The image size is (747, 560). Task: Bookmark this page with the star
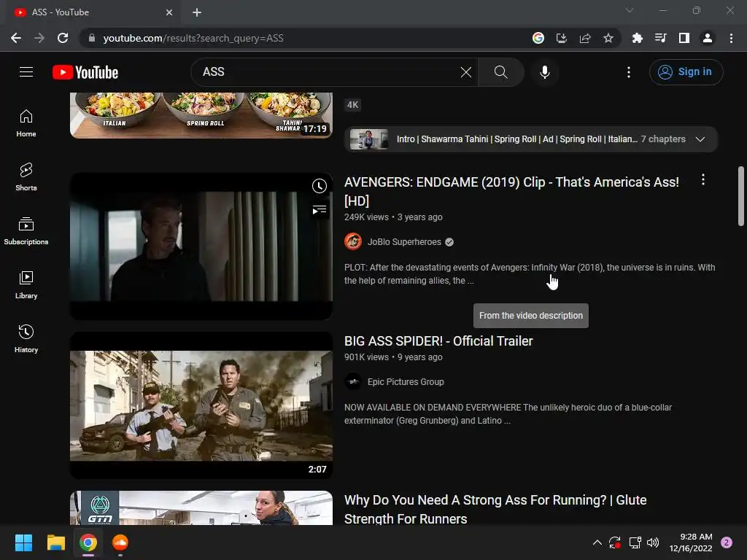point(608,38)
